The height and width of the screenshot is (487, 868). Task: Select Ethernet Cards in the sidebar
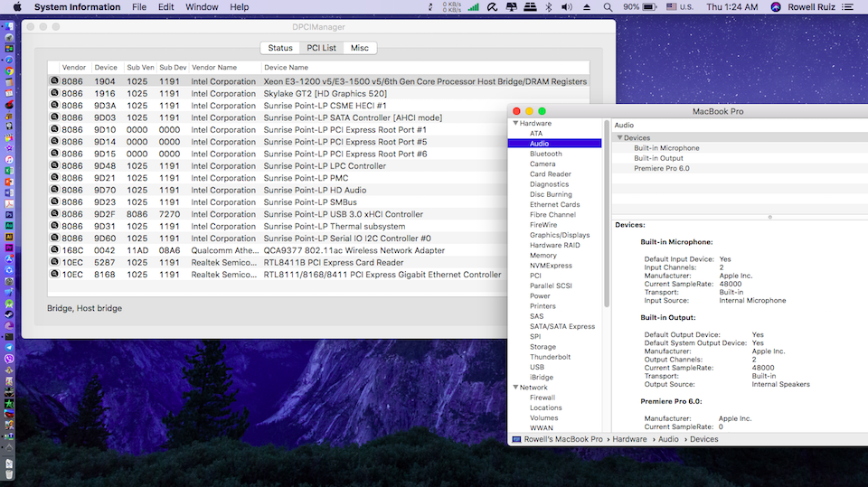[x=554, y=204]
